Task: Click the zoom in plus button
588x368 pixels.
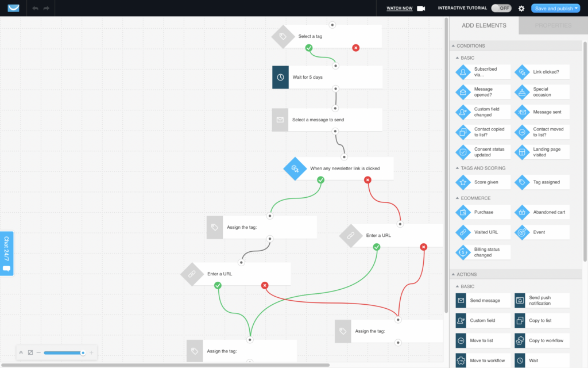Action: 91,352
